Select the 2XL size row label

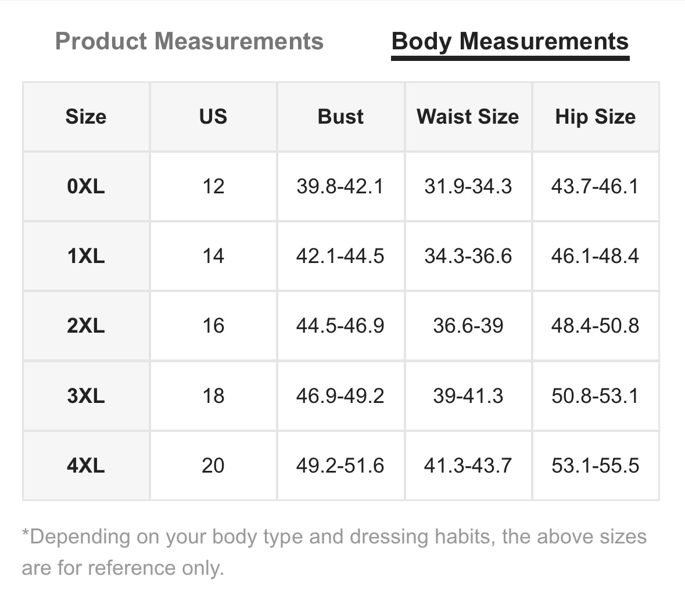click(x=86, y=326)
